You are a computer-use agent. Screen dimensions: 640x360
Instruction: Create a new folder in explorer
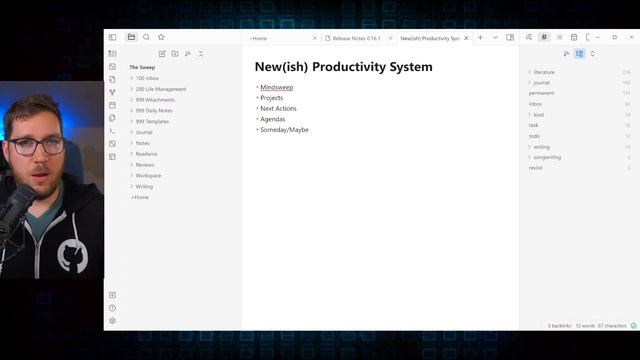pos(175,53)
